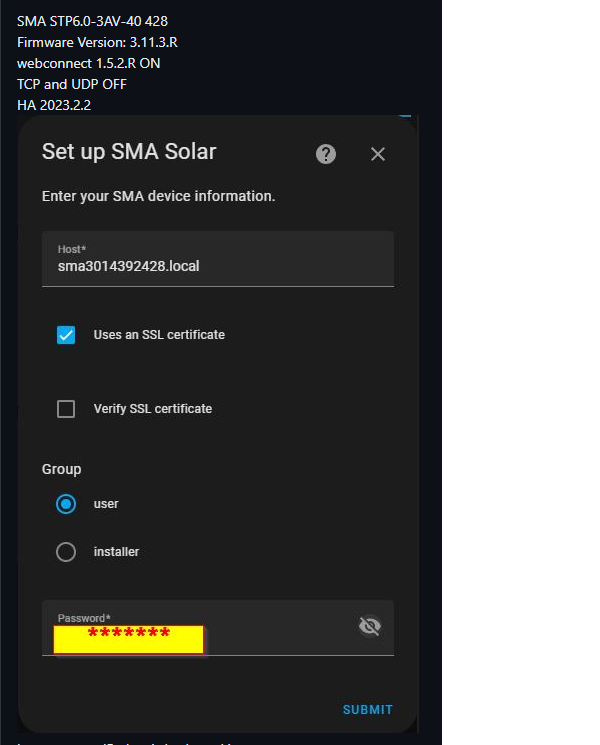
Task: Select the user group radio button
Action: coord(66,504)
